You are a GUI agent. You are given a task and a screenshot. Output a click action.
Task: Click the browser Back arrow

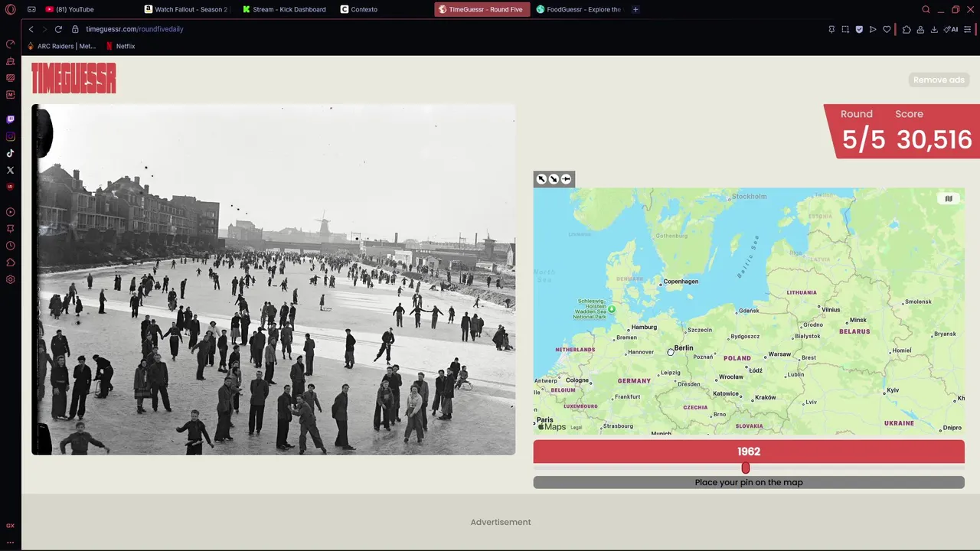(31, 29)
